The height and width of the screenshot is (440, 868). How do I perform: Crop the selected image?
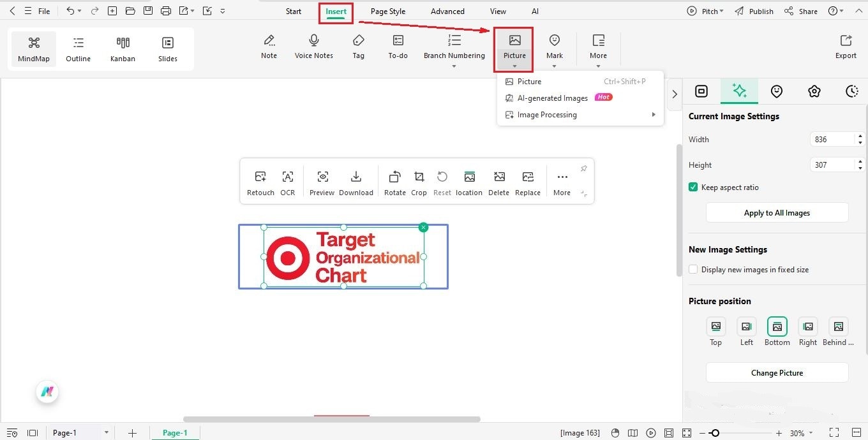pyautogui.click(x=419, y=183)
